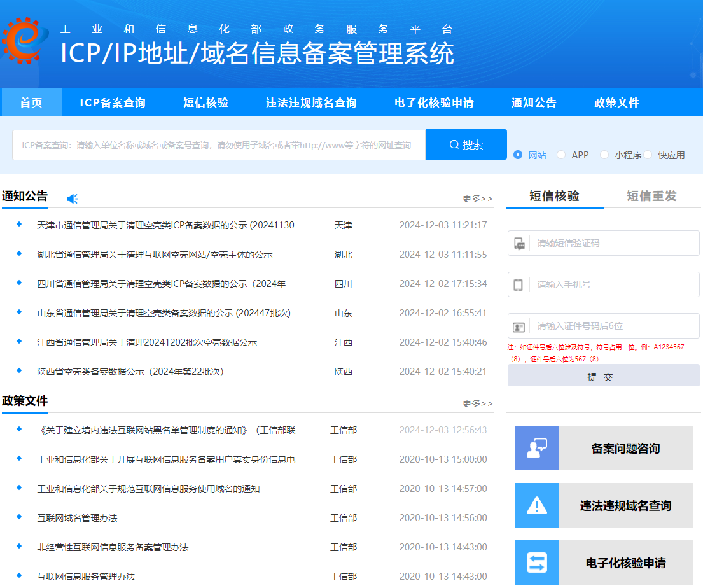Click the speaker announcement icon

(x=73, y=199)
